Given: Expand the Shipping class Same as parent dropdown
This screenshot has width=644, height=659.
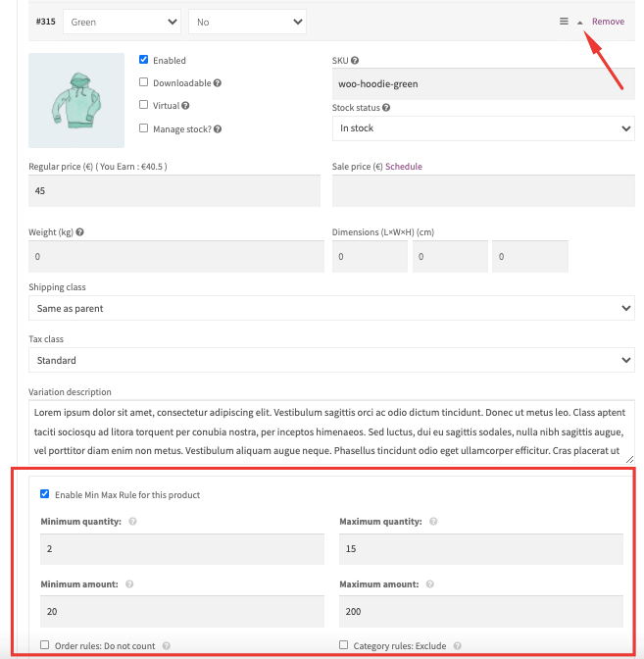Looking at the screenshot, I should click(x=331, y=308).
